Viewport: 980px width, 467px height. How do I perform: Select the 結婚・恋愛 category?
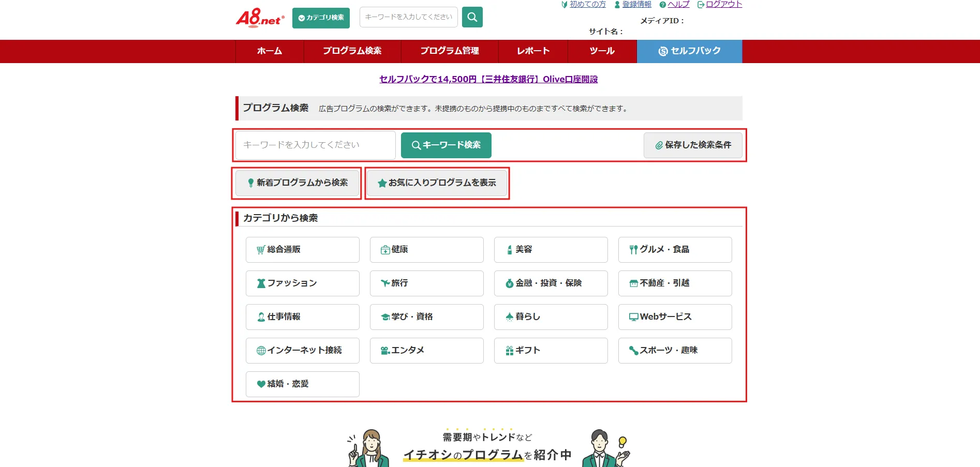303,384
